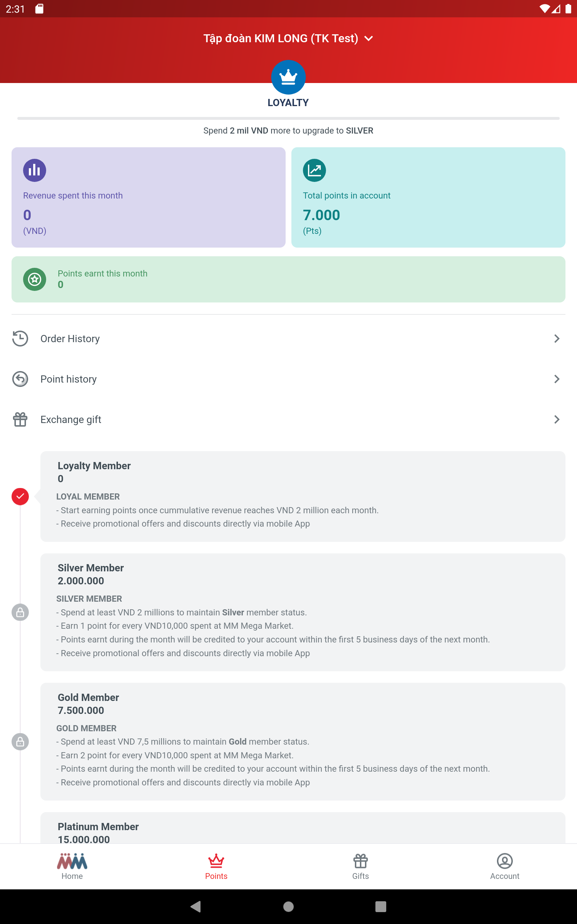Go to the Account tab
Image resolution: width=577 pixels, height=924 pixels.
505,866
